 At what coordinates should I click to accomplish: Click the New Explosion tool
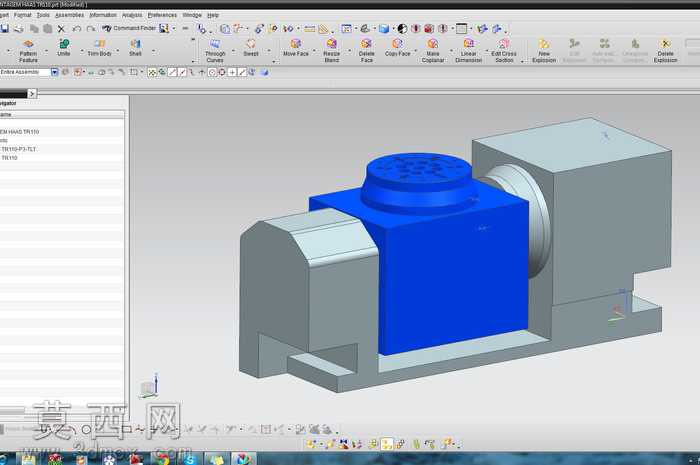coord(544,51)
